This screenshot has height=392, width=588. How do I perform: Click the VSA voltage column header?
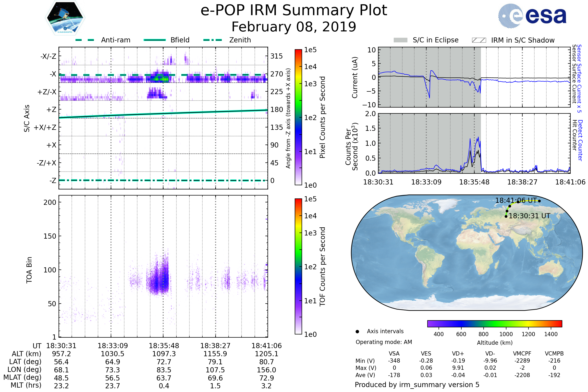click(x=394, y=354)
